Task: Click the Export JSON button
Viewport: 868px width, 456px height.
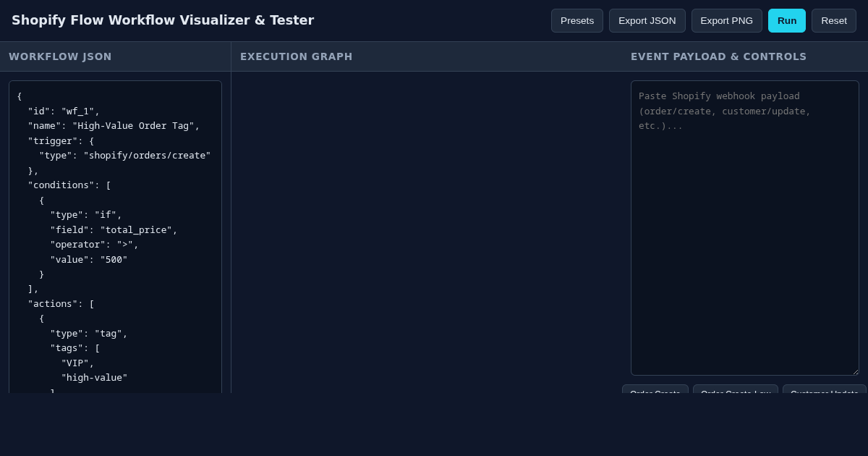Action: [647, 20]
